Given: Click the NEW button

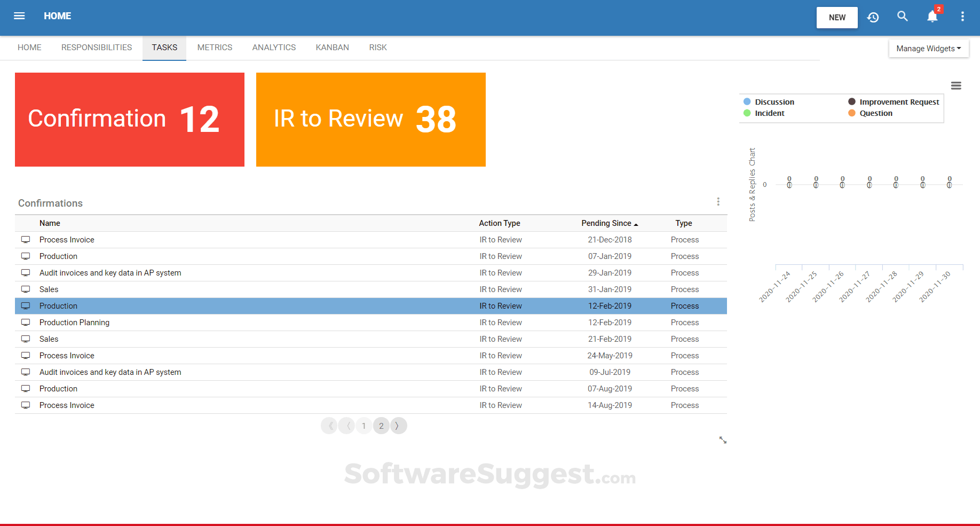Looking at the screenshot, I should pos(836,17).
